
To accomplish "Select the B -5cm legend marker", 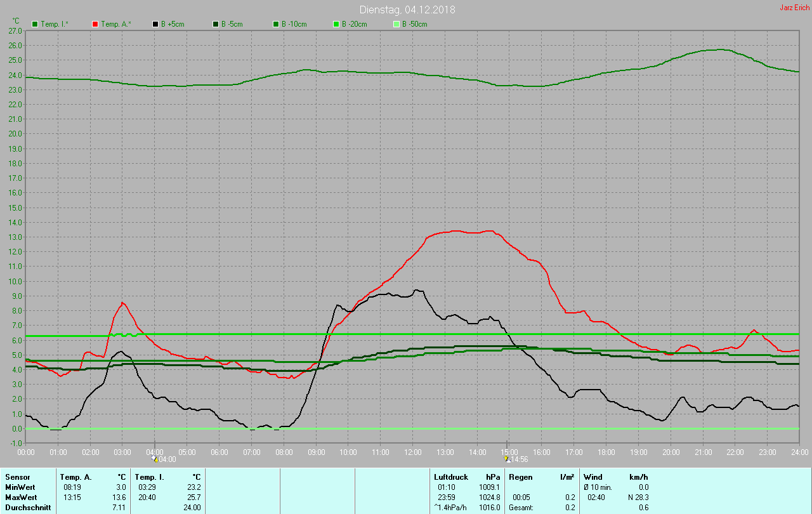I will click(216, 24).
